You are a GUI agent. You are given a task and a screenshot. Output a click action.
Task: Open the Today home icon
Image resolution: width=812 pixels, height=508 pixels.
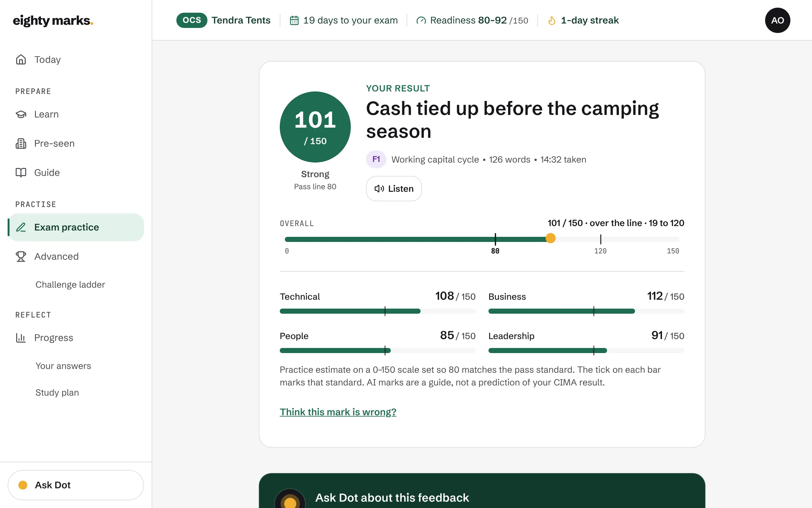tap(21, 59)
